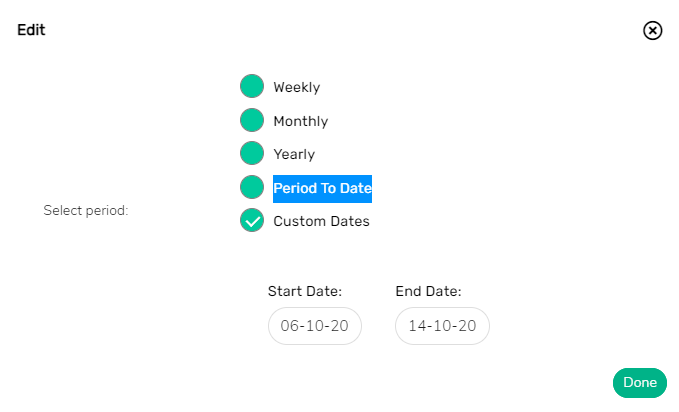679x412 pixels.
Task: Click the white checkmark beside Custom Dates
Action: (x=252, y=221)
